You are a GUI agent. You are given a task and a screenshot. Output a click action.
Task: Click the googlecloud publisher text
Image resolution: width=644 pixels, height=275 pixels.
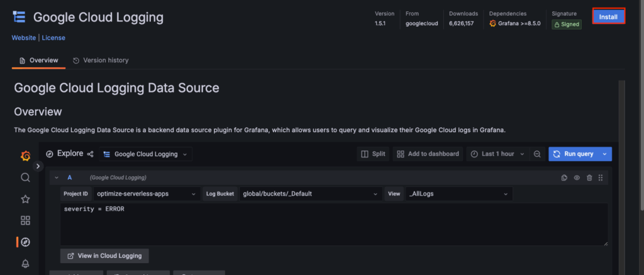pyautogui.click(x=422, y=24)
